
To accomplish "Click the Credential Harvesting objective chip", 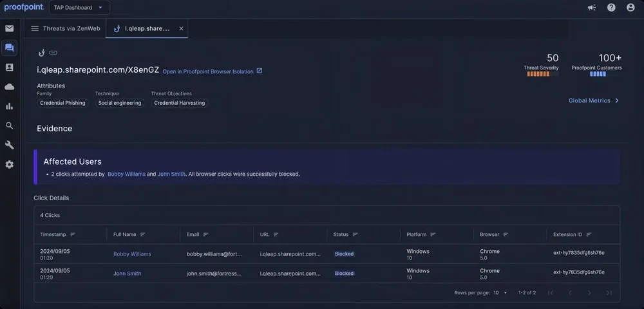I will pos(180,103).
